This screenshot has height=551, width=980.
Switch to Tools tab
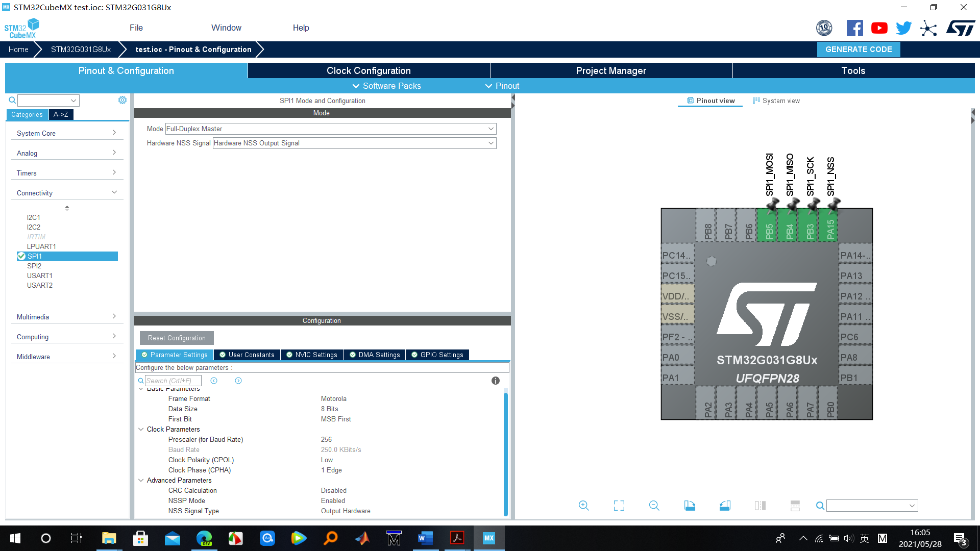853,70
